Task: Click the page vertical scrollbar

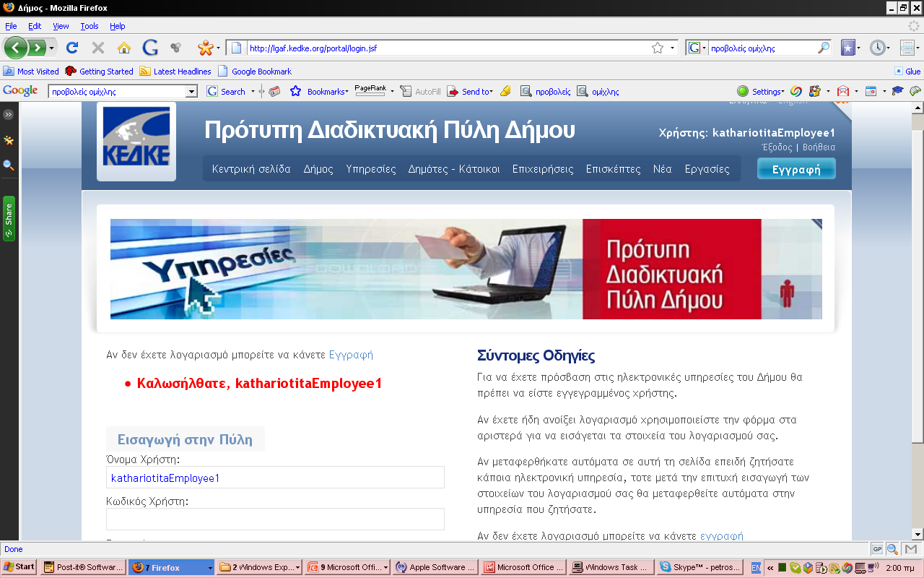Action: point(918,322)
